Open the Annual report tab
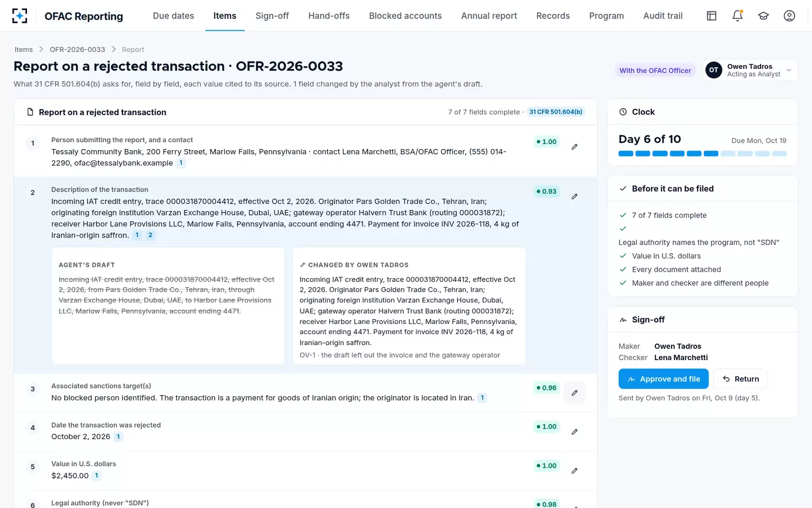The height and width of the screenshot is (508, 812). point(489,16)
